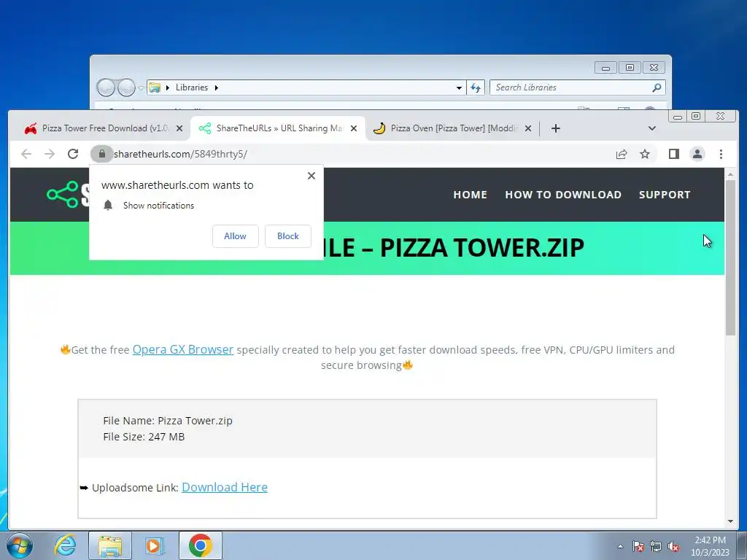Click the Chrome taskbar icon
Image resolution: width=747 pixels, height=560 pixels.
coord(201,545)
